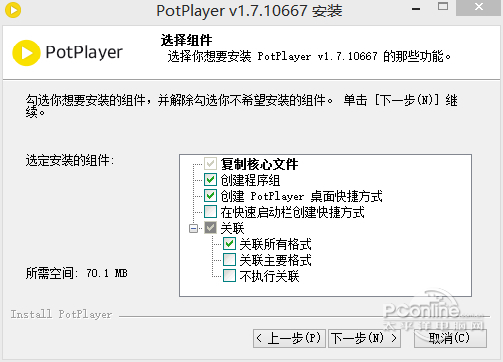Close the PotPlayer installer window
Viewport: 503px width, 362px height.
pyautogui.click(x=479, y=7)
